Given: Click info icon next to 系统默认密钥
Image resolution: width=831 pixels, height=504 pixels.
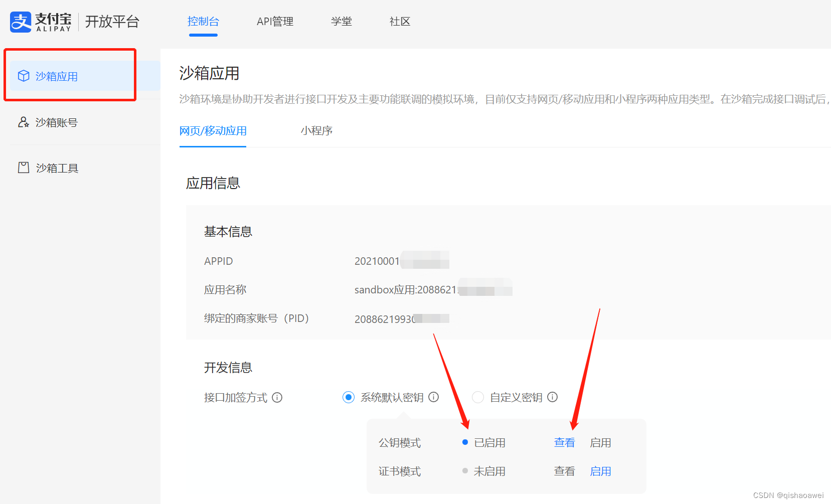Looking at the screenshot, I should click(434, 397).
